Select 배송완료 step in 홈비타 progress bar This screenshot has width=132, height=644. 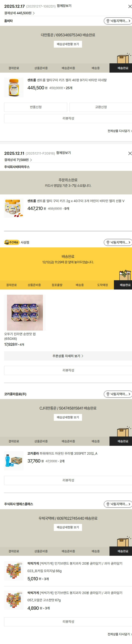123,68
